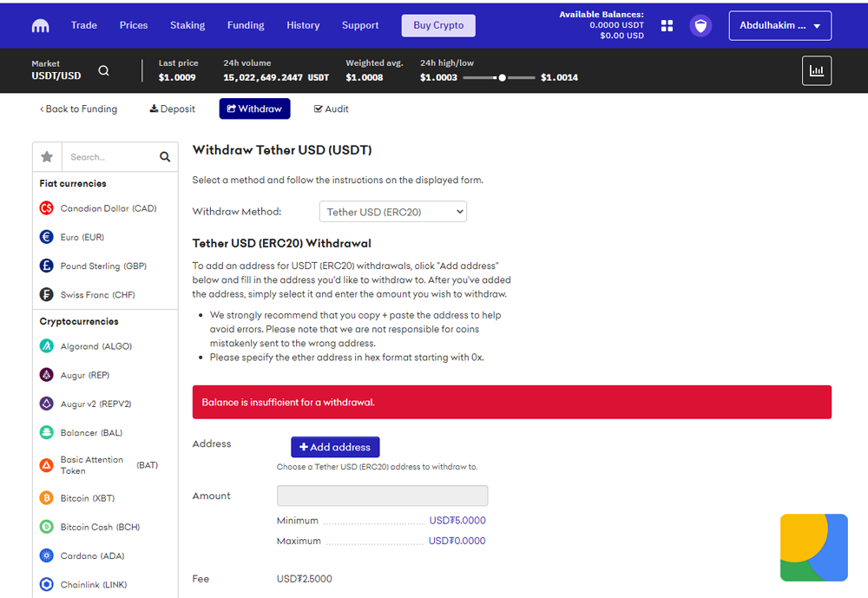Click the favorites star icon

coord(47,157)
